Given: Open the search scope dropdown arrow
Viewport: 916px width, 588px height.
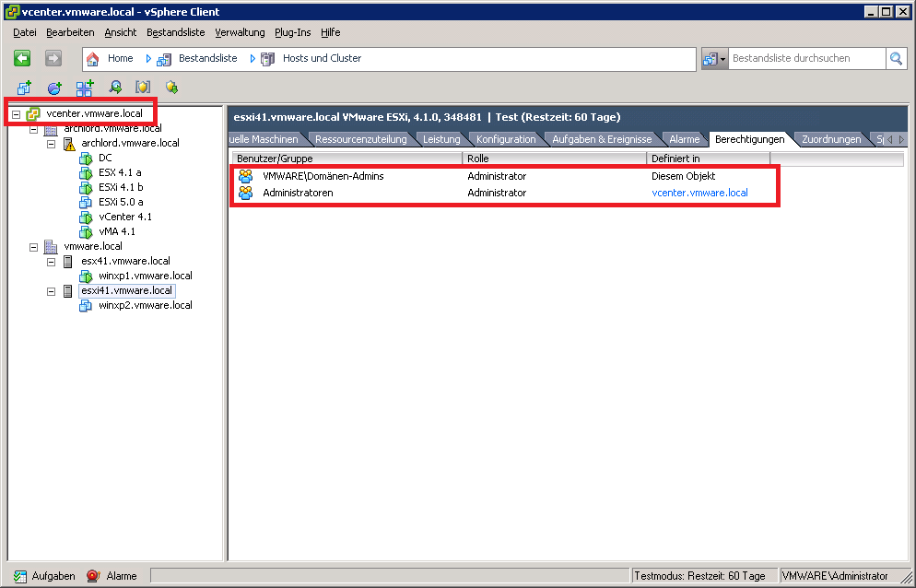Looking at the screenshot, I should click(723, 58).
